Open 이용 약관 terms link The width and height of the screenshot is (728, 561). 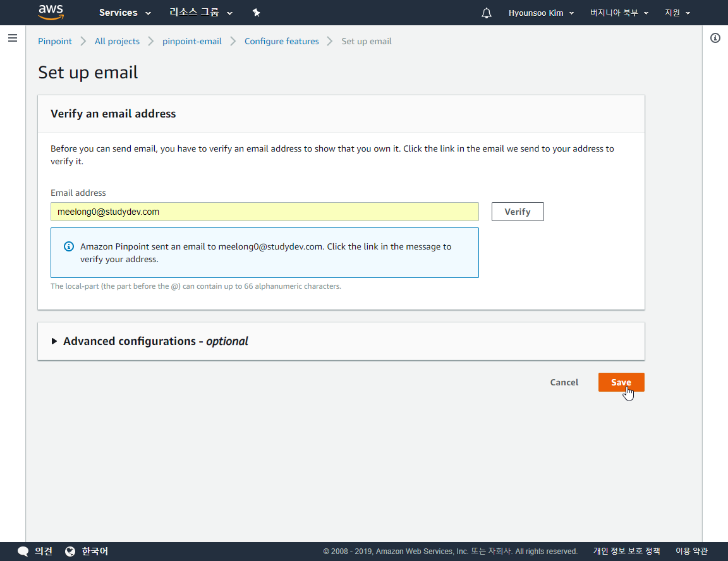point(691,552)
